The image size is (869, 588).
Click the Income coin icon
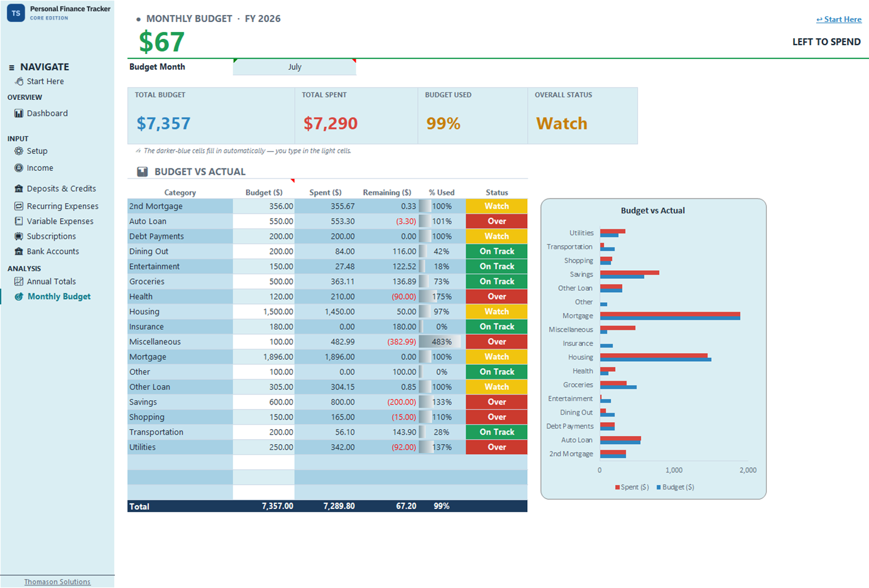click(19, 168)
